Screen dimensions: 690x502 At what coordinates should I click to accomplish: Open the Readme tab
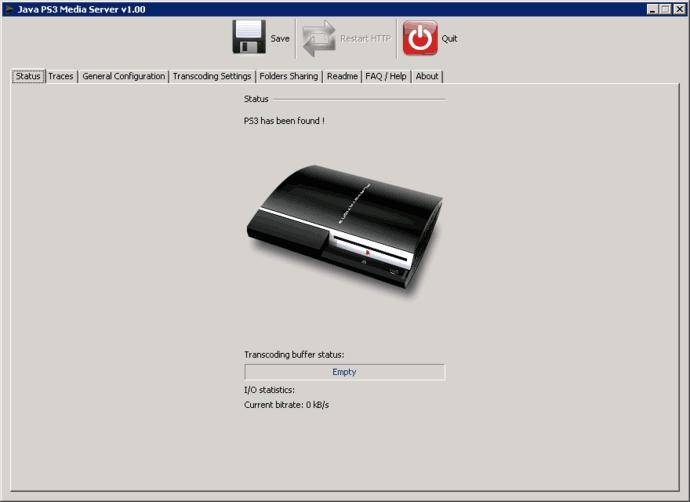[342, 76]
